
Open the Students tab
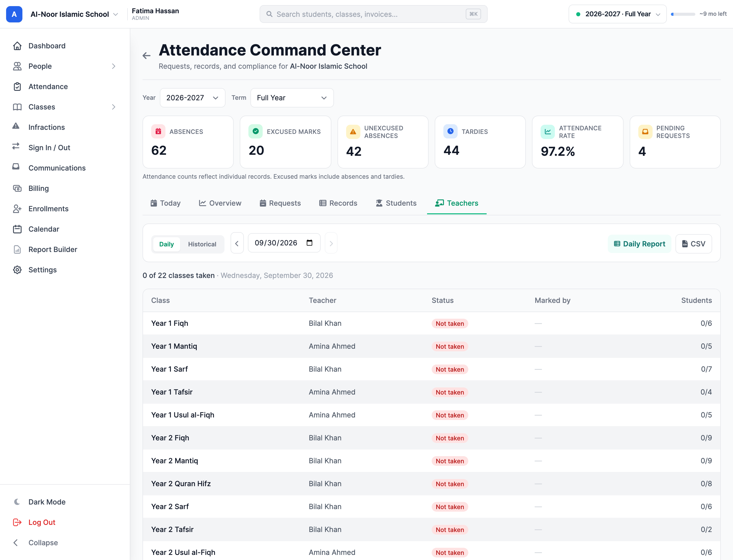point(396,203)
